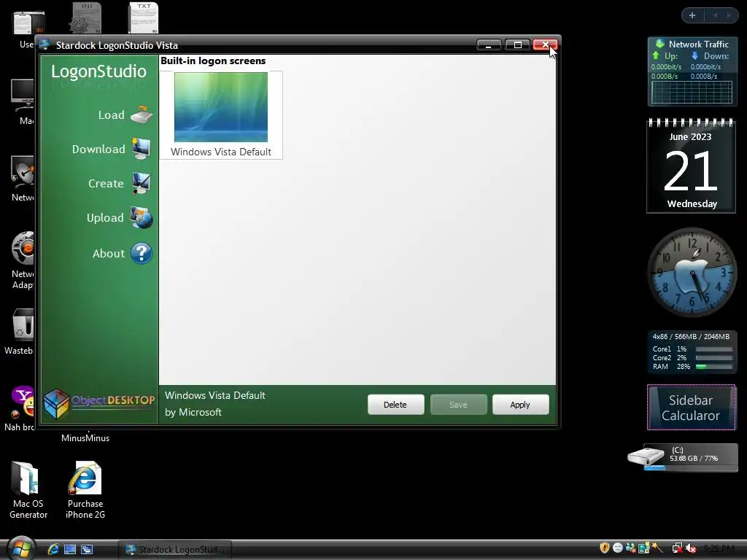Click the Nah bro Yahoo desktop icon
The width and height of the screenshot is (747, 560).
(x=20, y=408)
